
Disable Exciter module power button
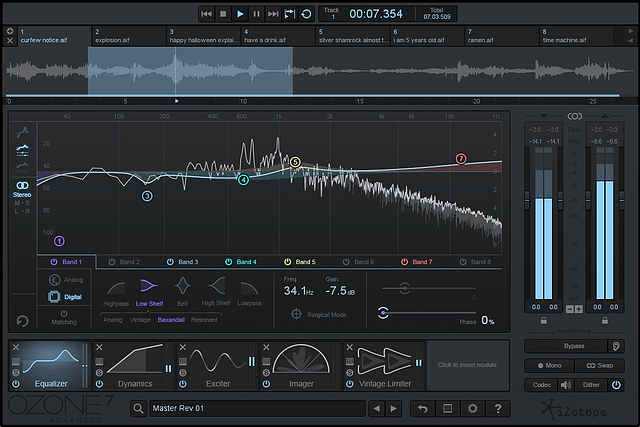point(182,384)
